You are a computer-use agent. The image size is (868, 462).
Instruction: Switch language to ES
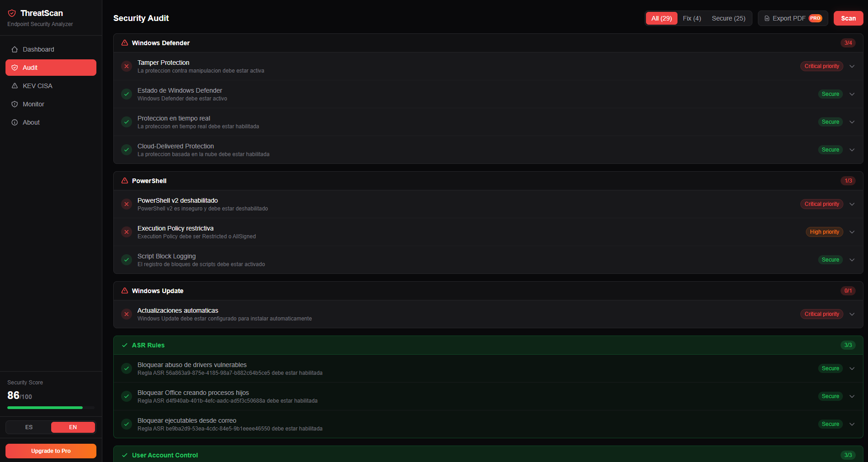point(28,427)
